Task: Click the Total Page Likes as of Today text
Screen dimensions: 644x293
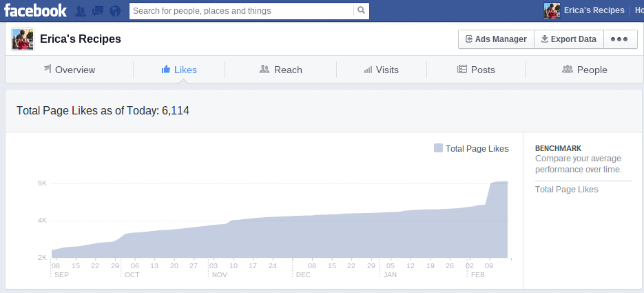Action: tap(103, 110)
